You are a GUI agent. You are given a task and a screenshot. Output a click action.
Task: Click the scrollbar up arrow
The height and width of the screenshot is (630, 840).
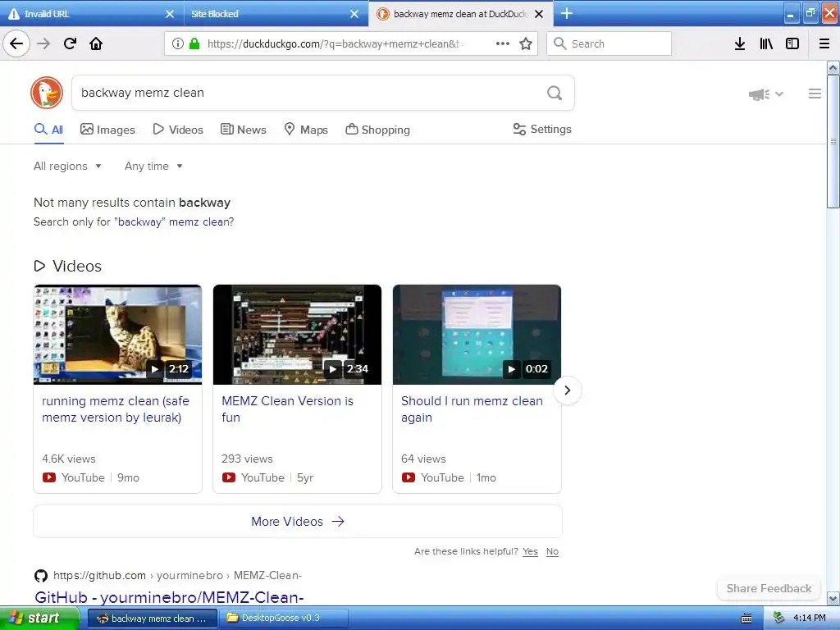pos(833,67)
